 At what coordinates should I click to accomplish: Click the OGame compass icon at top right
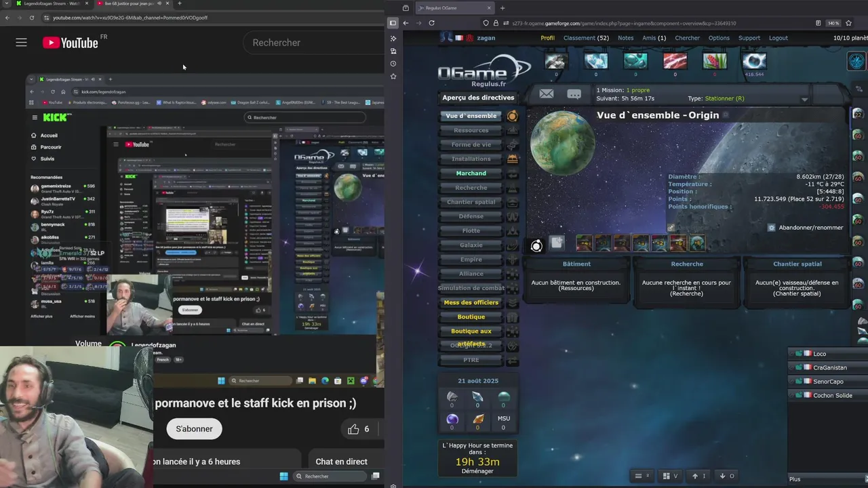pos(857,62)
